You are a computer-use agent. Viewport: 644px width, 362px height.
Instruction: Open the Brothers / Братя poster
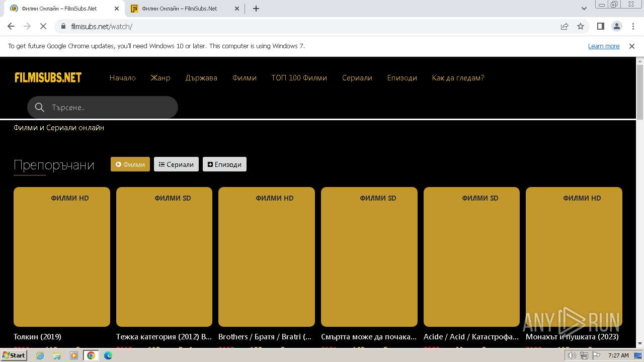tap(267, 257)
